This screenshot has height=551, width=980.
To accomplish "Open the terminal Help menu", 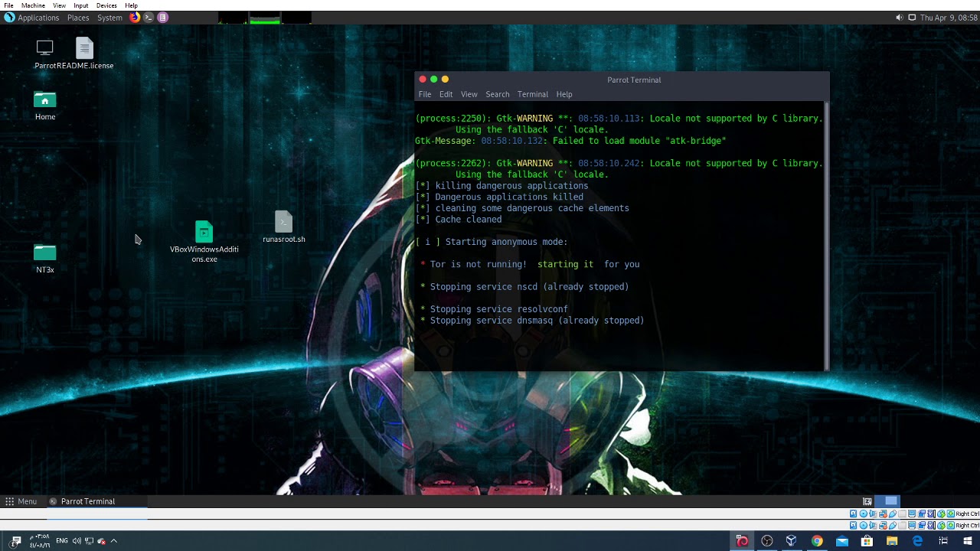I will (564, 94).
